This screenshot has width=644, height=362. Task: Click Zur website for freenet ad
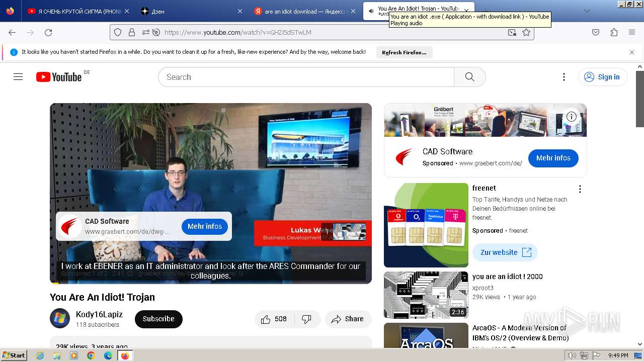click(505, 252)
